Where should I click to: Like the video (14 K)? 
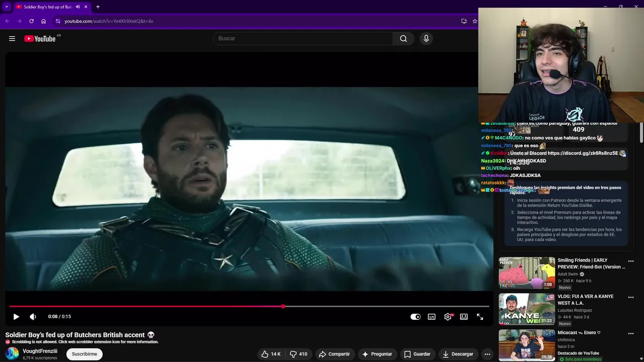271,354
